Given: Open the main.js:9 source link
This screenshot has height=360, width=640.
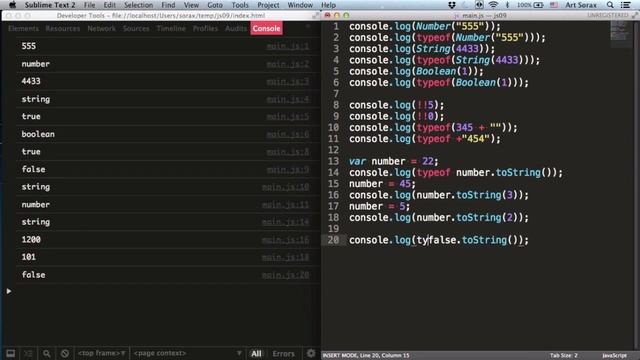Looking at the screenshot, I should click(x=288, y=169).
